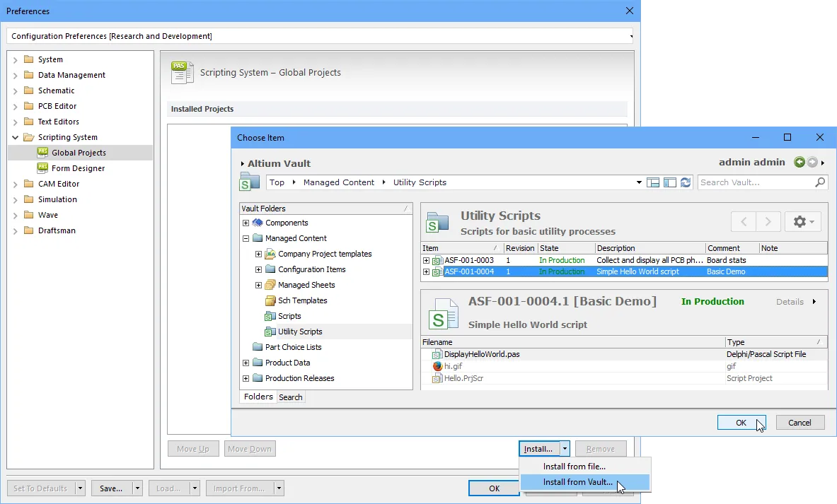The width and height of the screenshot is (837, 504).
Task: Expand the ASF-001-0004 item row
Action: point(426,271)
